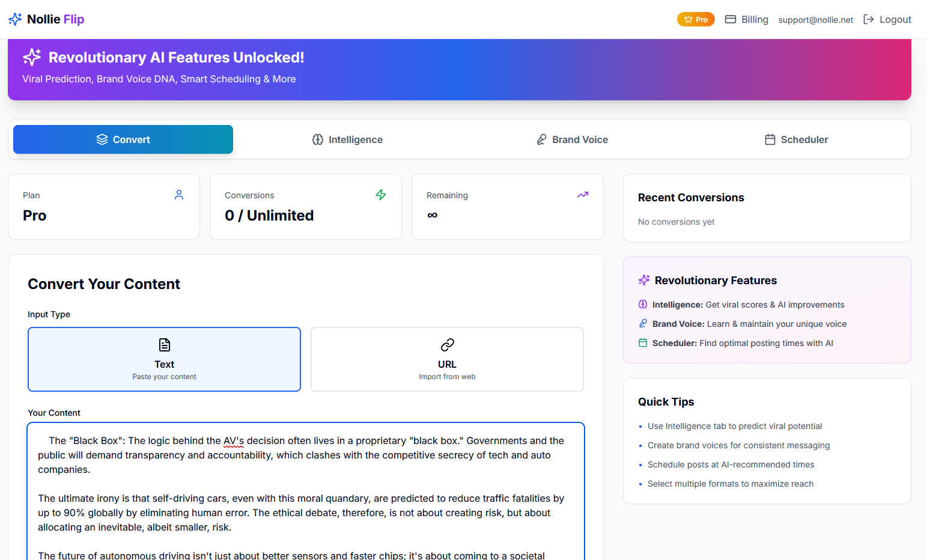
Task: Select the Convert tab
Action: (123, 139)
